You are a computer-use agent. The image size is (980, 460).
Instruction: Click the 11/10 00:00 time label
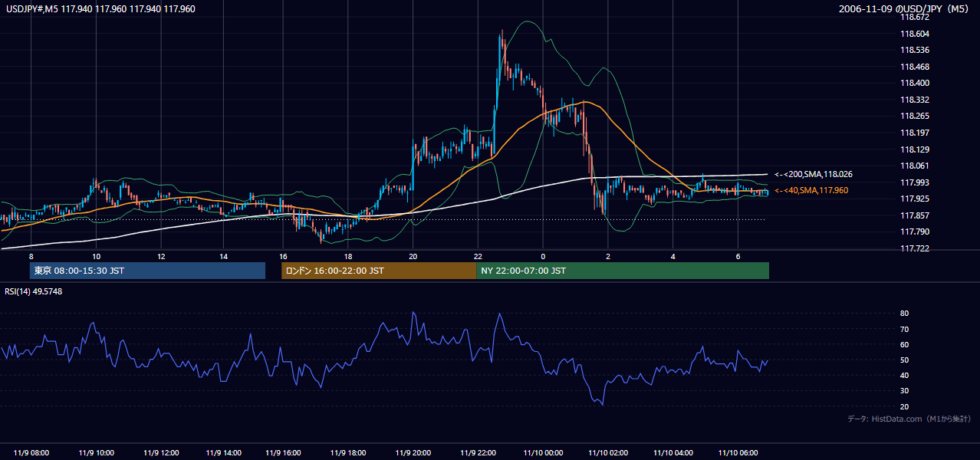(x=544, y=452)
